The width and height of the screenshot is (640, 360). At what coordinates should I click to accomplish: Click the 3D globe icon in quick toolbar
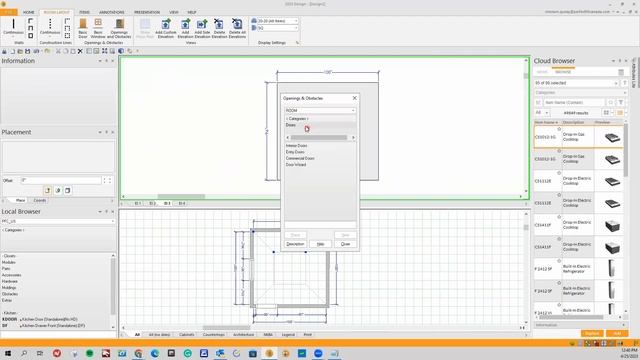pos(121,51)
